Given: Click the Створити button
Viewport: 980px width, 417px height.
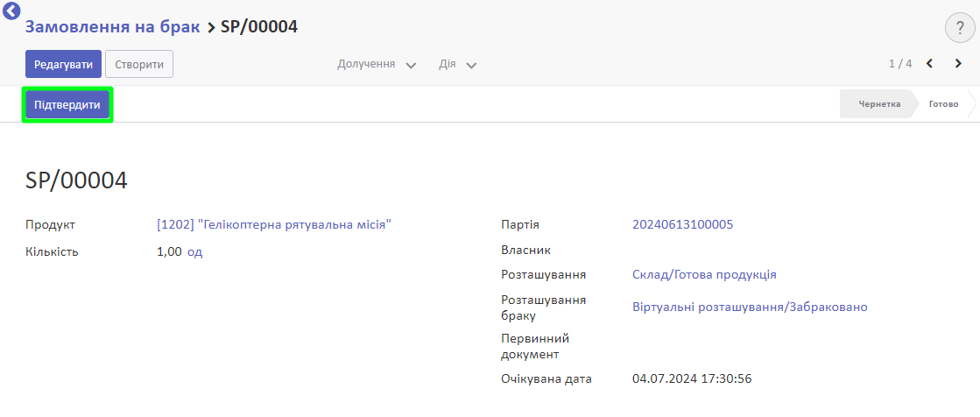Looking at the screenshot, I should tap(139, 65).
